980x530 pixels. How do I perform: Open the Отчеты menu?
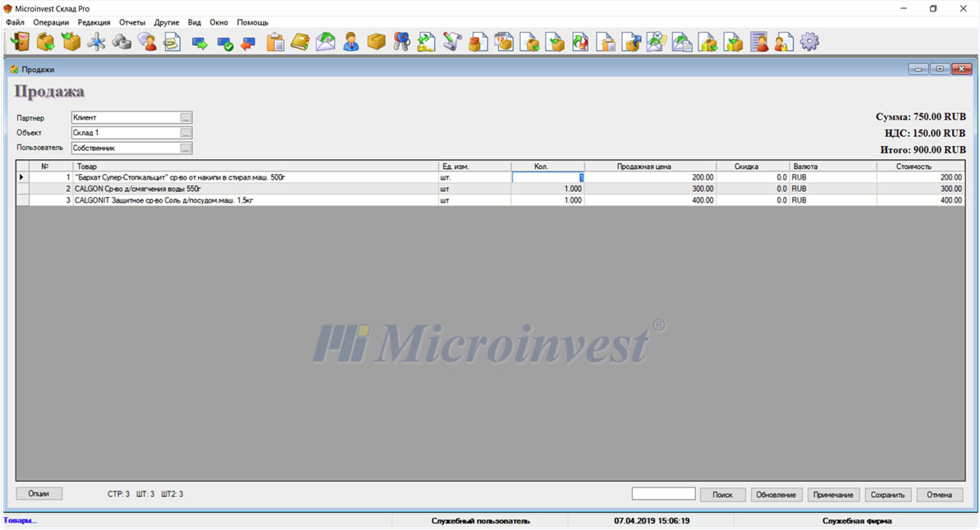coord(131,22)
